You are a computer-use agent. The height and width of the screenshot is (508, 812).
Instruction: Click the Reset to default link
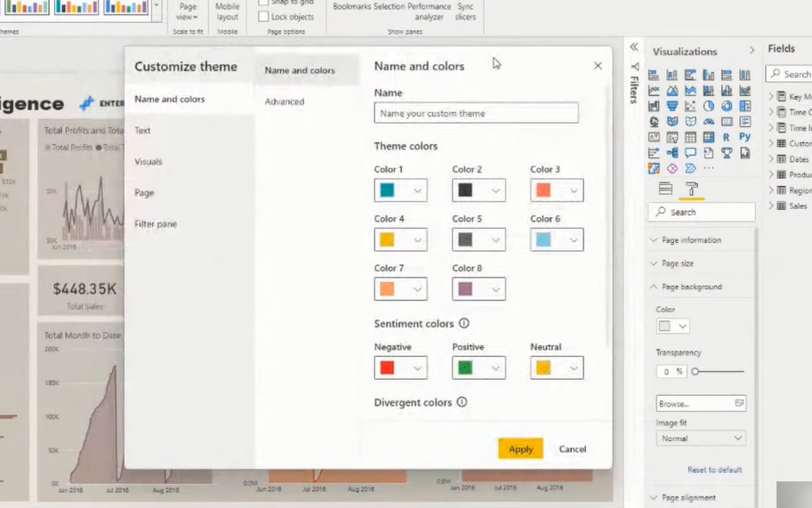[x=715, y=470]
